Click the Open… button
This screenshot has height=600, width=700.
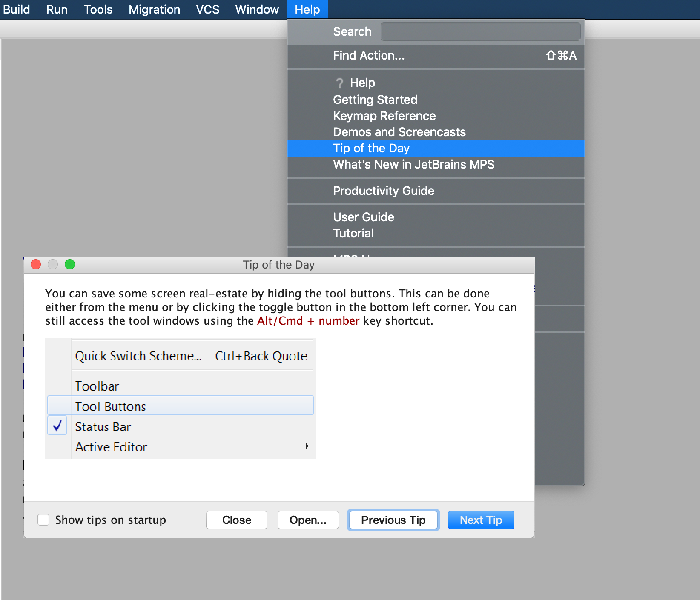[x=308, y=520]
